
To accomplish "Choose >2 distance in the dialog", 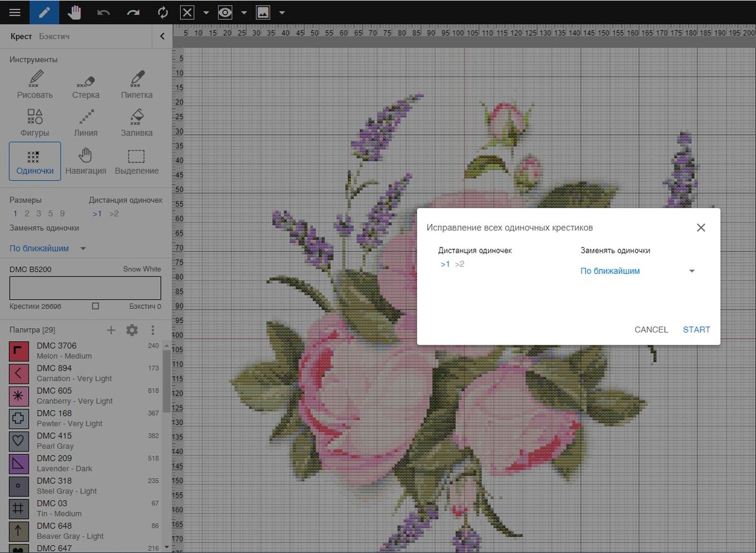I will click(x=460, y=264).
